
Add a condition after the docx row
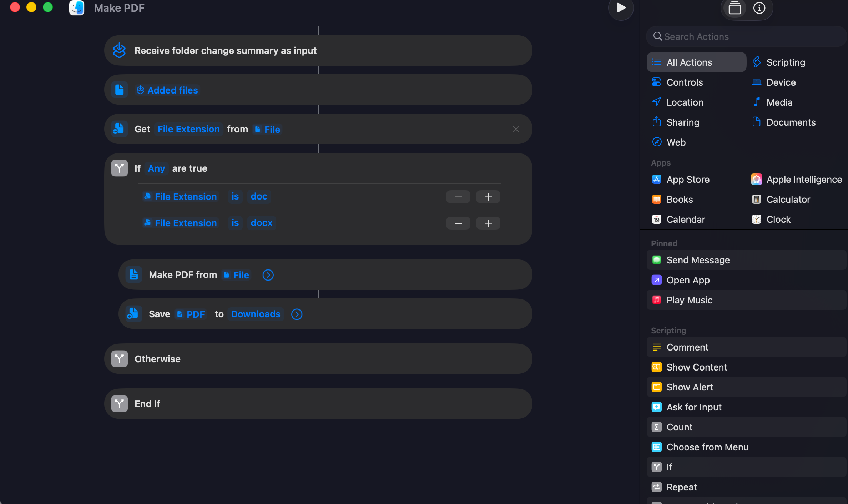(488, 223)
